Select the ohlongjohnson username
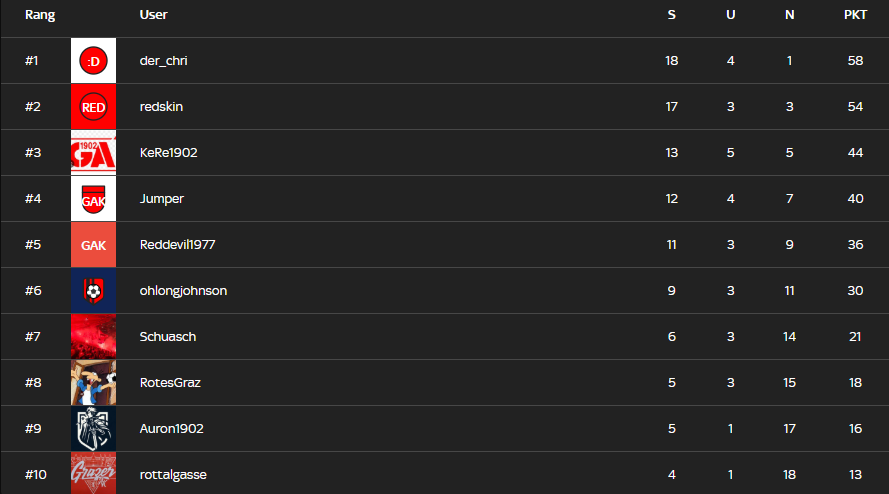The height and width of the screenshot is (494, 889). point(183,291)
